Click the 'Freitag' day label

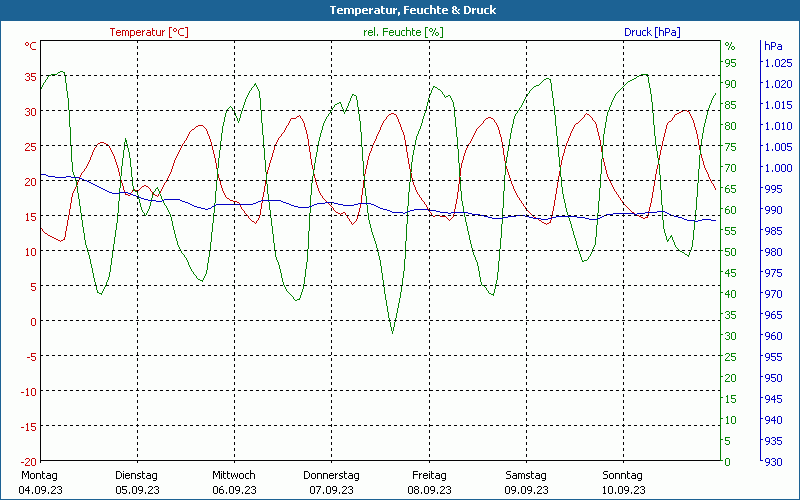(429, 476)
